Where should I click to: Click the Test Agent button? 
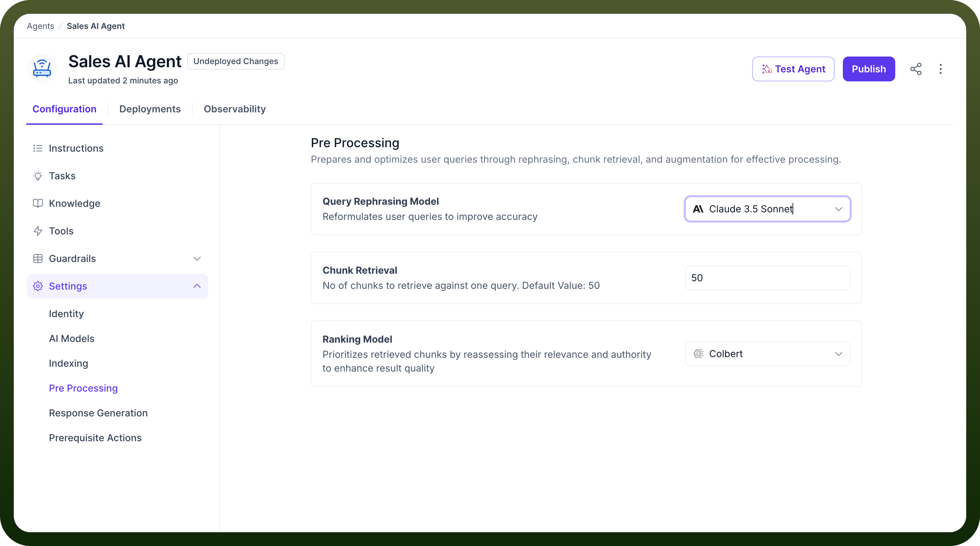[793, 69]
